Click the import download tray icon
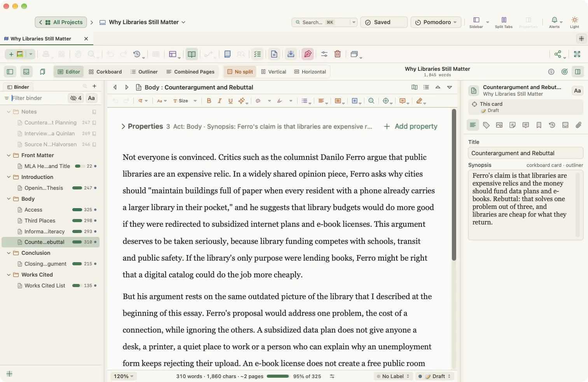 coord(291,54)
